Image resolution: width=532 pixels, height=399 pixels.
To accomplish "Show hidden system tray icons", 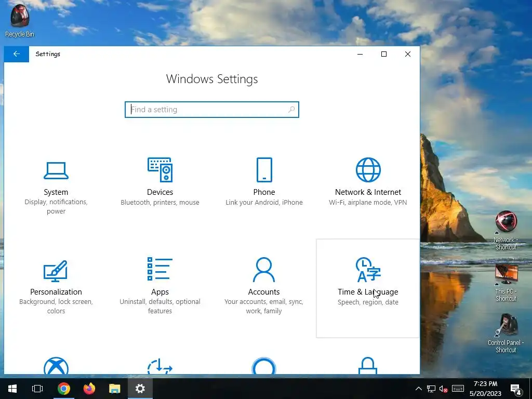I will (419, 389).
